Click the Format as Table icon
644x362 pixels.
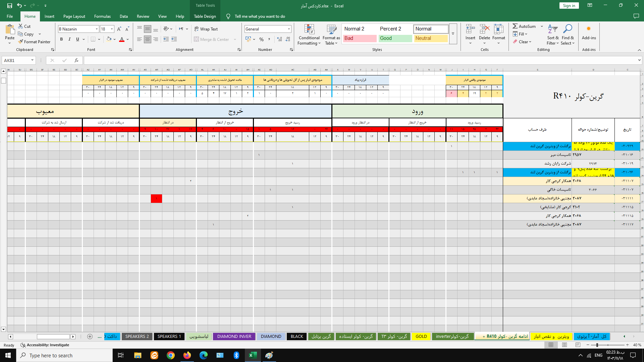(331, 30)
